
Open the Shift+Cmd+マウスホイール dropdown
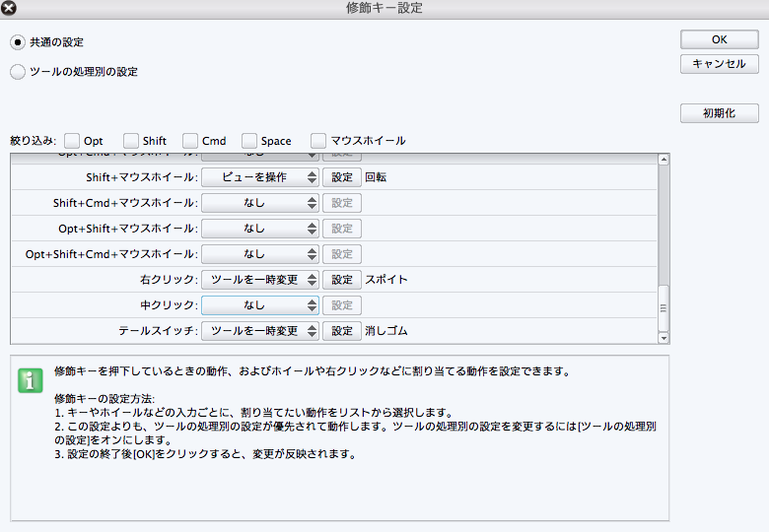[x=260, y=203]
